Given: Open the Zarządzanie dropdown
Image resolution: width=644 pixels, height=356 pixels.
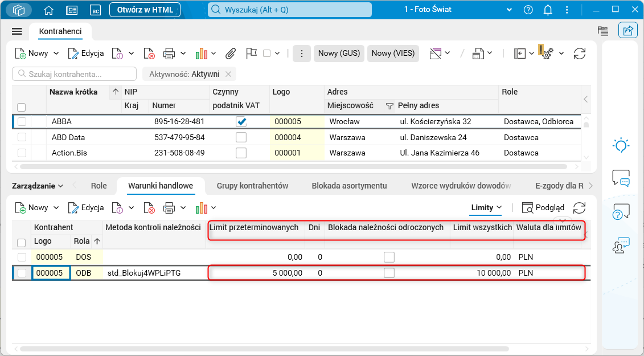Looking at the screenshot, I should [x=38, y=186].
